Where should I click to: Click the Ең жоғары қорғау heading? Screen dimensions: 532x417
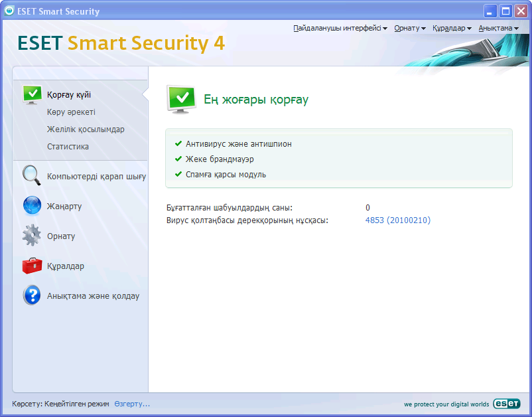pyautogui.click(x=256, y=100)
